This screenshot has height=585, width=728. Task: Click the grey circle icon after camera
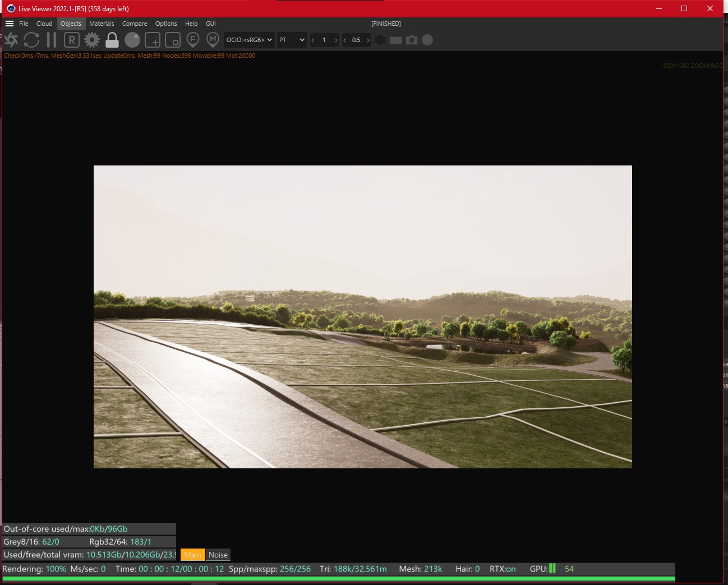pos(427,40)
